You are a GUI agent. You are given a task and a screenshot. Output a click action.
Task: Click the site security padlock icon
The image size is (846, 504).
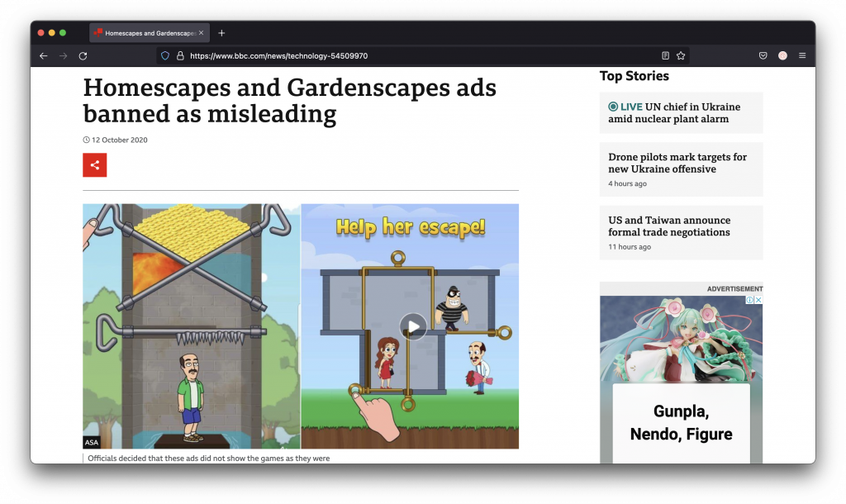coord(179,56)
